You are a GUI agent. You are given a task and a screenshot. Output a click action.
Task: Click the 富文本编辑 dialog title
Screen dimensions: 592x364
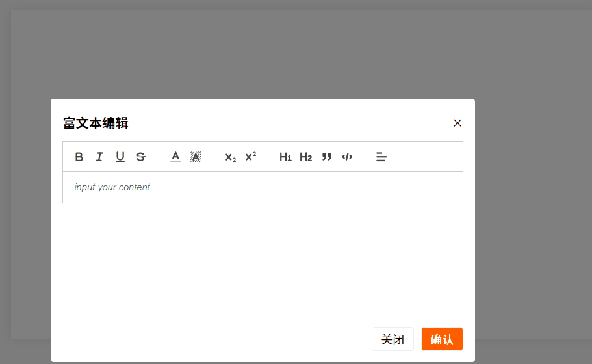pos(96,123)
